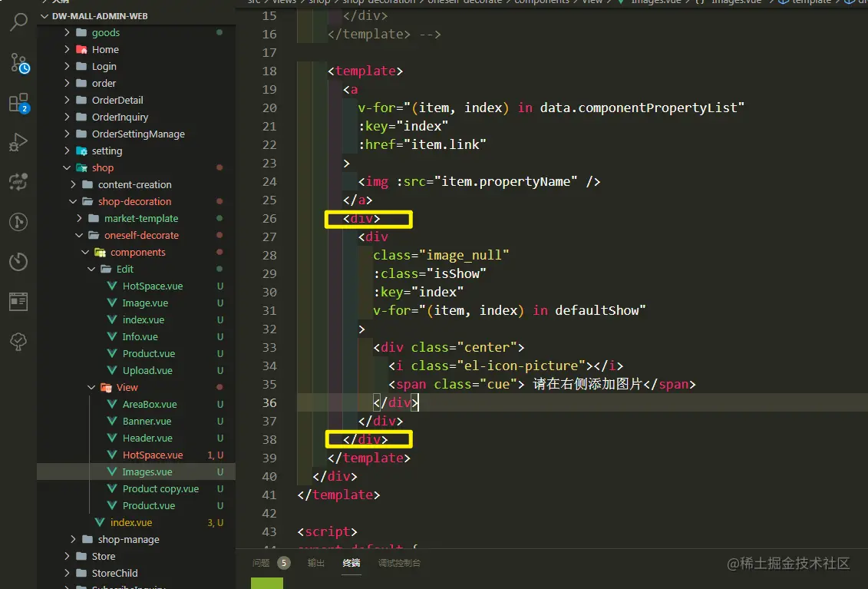Click the componentPropertyList code on line 20
The image size is (868, 589).
(658, 108)
